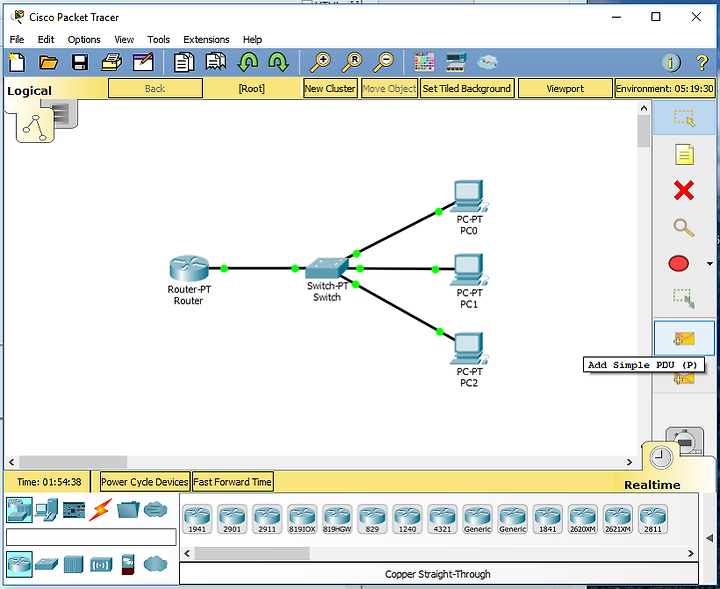Viewport: 720px width, 589px height.
Task: Select WAN Emulation cloud subcategory
Action: coord(155,564)
